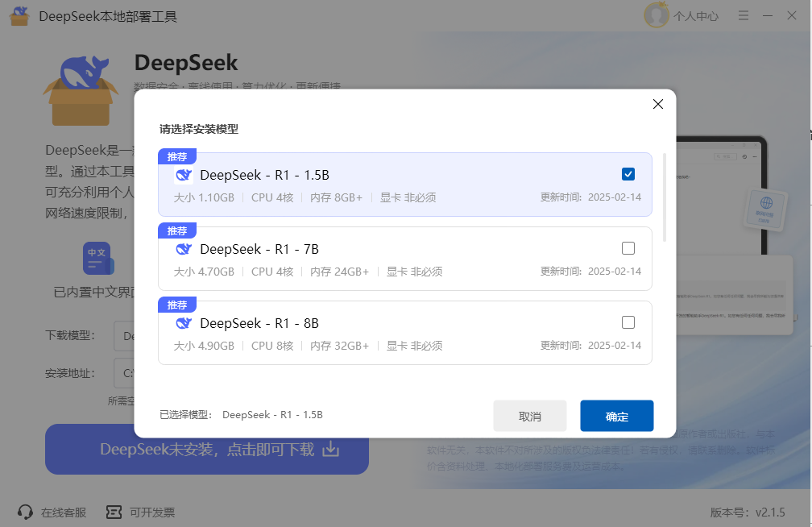
Task: Select the DeepSeek - R1 - 1.5B model title
Action: (264, 175)
